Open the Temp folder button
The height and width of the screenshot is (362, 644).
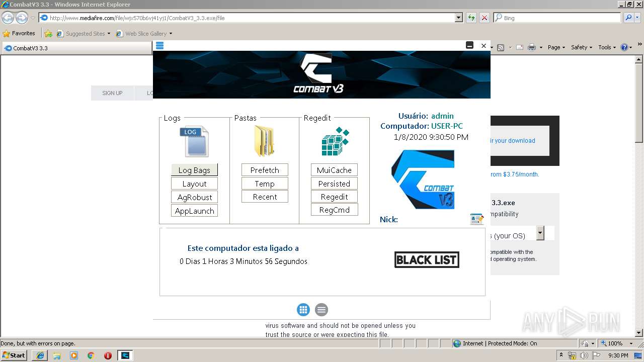(x=265, y=184)
